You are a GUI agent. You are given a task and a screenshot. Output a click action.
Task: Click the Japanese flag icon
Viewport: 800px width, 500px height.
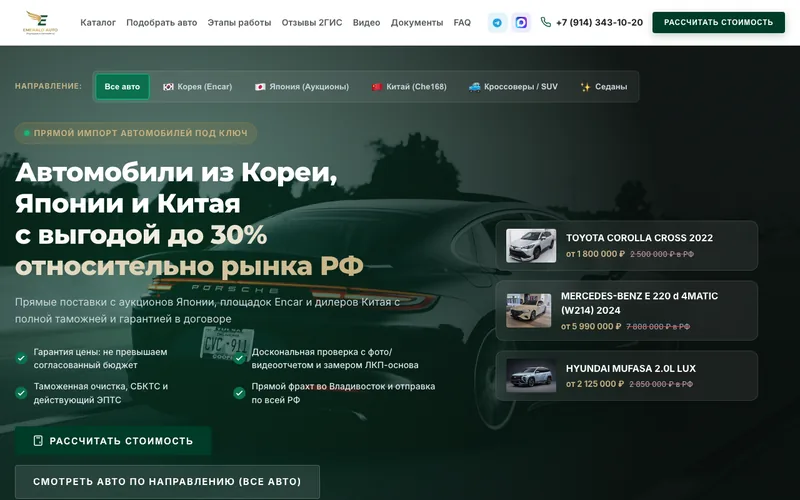[260, 87]
